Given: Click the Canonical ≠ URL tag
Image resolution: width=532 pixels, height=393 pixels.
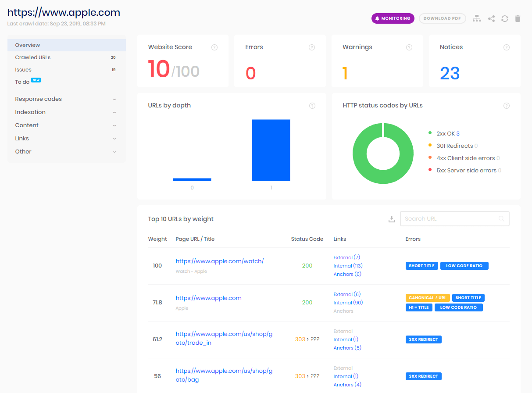Looking at the screenshot, I should (x=428, y=298).
